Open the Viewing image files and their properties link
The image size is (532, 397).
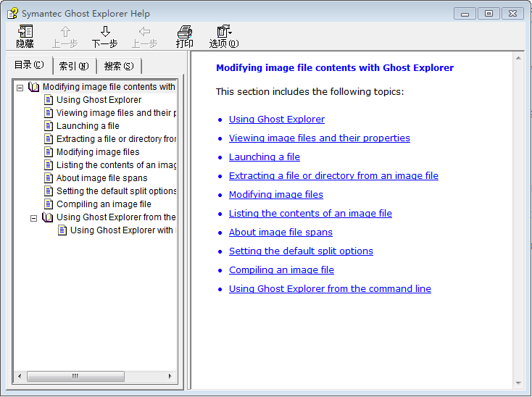pyautogui.click(x=319, y=138)
